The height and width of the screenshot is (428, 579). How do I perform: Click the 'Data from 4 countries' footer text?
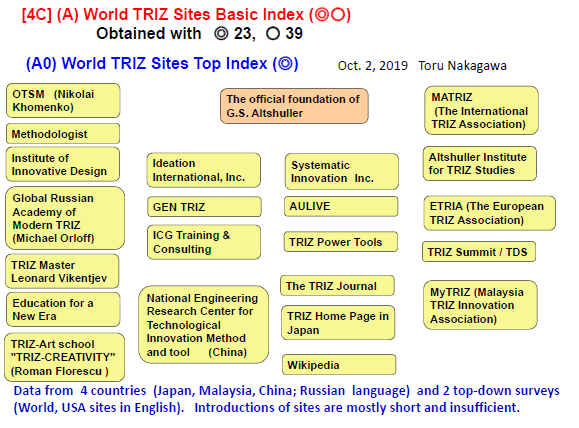[x=287, y=399]
